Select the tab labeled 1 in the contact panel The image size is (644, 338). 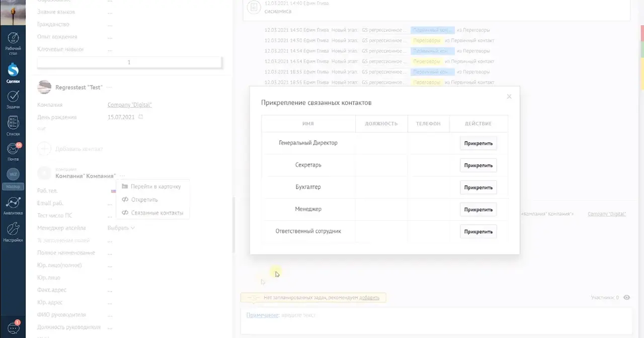(129, 62)
